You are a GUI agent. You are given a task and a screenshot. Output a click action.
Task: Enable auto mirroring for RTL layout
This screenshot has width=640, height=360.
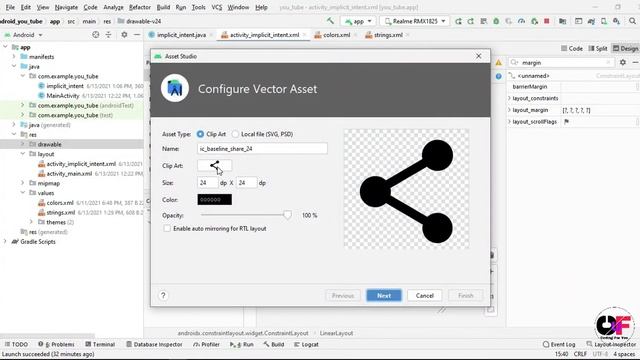pyautogui.click(x=167, y=229)
